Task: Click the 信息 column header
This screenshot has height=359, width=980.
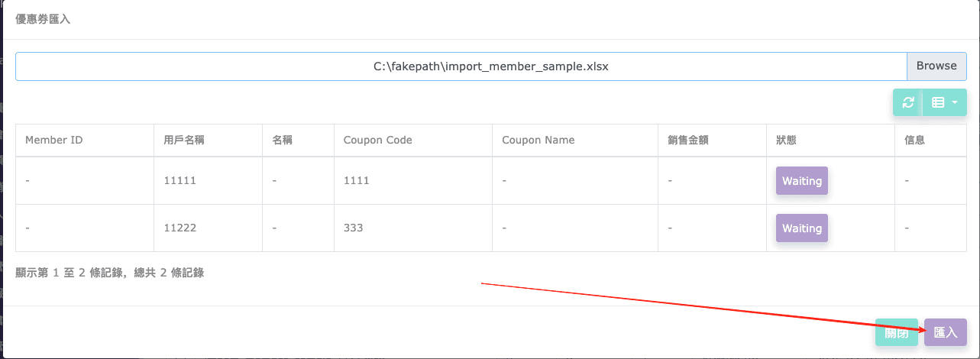Action: click(914, 140)
